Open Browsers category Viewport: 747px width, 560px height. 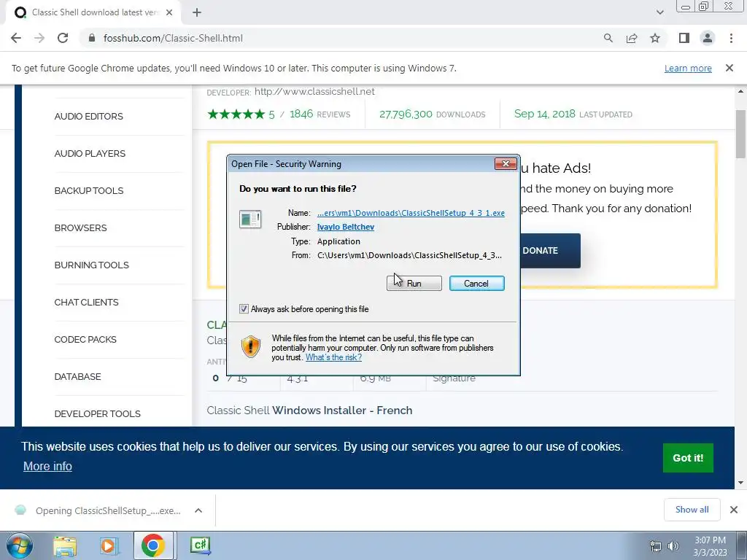pos(80,227)
